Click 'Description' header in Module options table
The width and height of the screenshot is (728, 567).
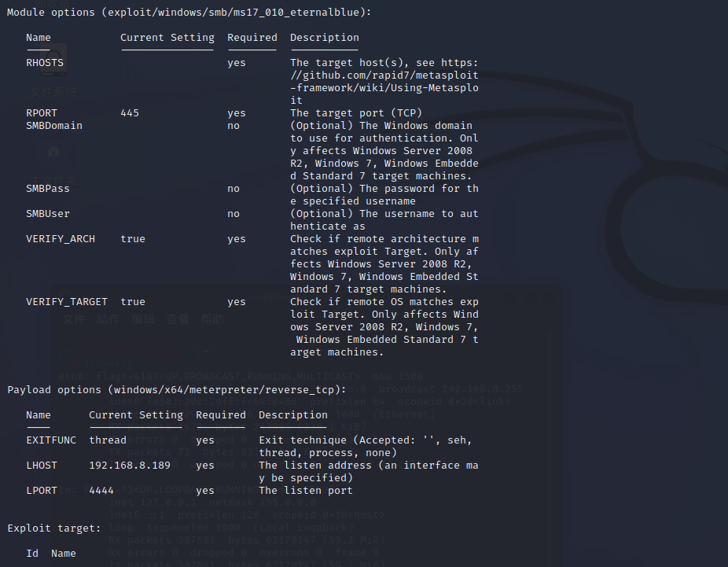(x=325, y=38)
